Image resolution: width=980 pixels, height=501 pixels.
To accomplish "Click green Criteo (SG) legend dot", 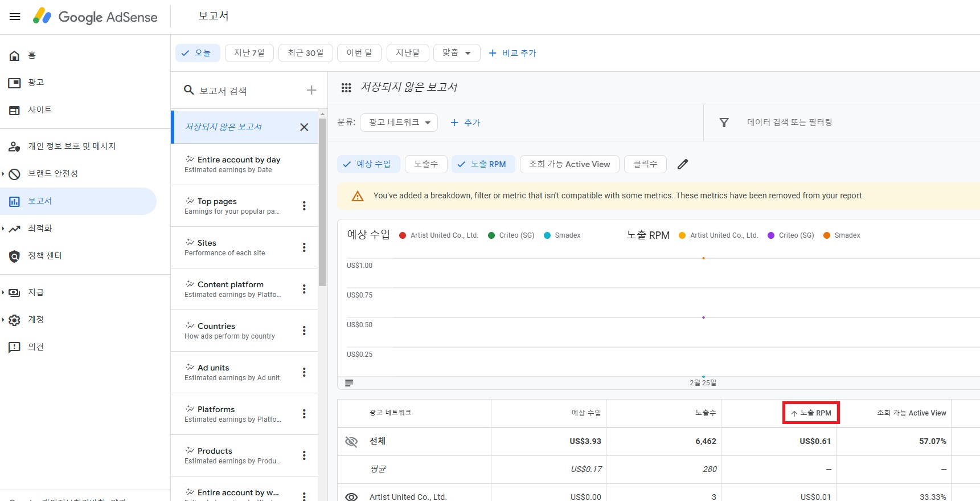I will (x=491, y=235).
